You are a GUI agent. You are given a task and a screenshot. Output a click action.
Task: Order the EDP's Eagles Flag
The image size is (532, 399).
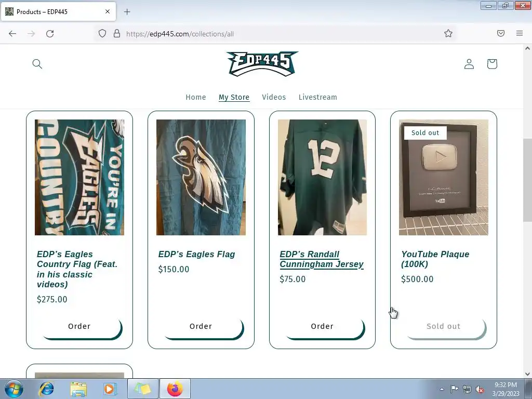pyautogui.click(x=201, y=326)
